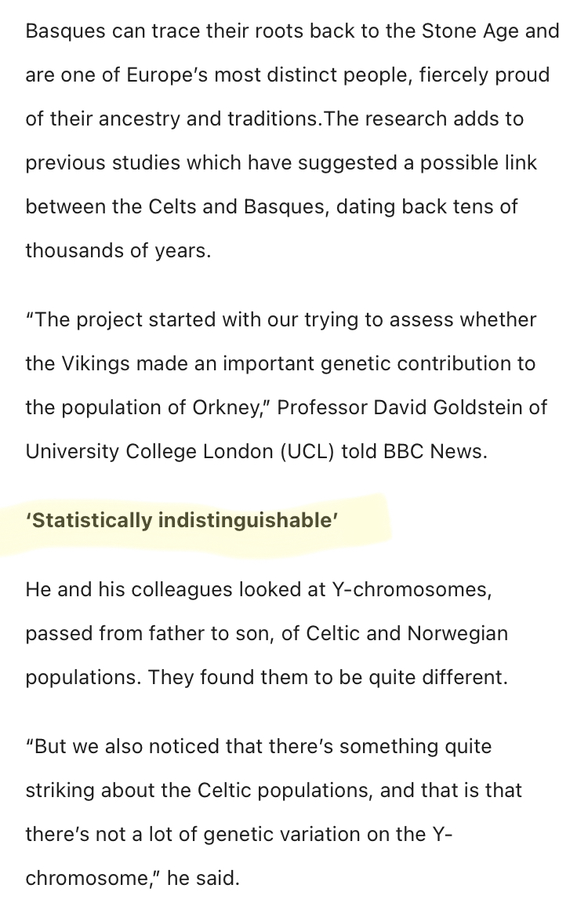This screenshot has height=903, width=588.
Task: Click the word 'Norwegian'
Action: [x=457, y=633]
